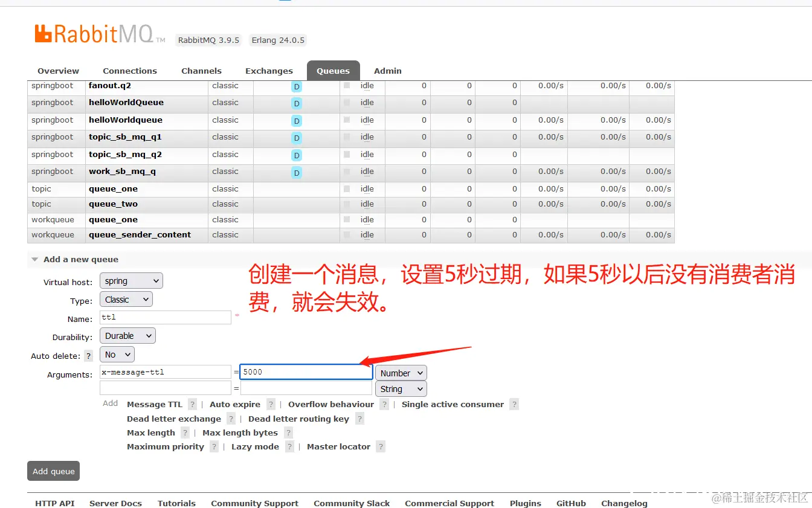This screenshot has width=812, height=508.
Task: Open help icon next to Max length bytes
Action: [288, 432]
